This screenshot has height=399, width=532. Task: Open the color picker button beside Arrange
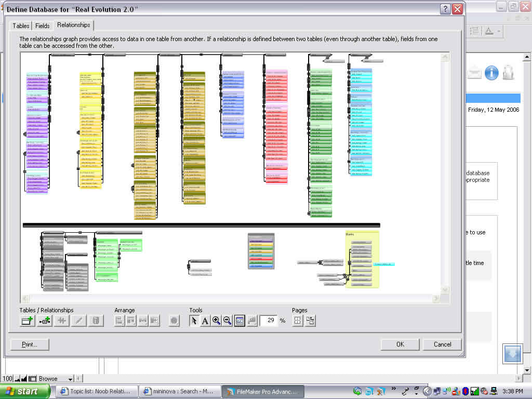(x=174, y=320)
